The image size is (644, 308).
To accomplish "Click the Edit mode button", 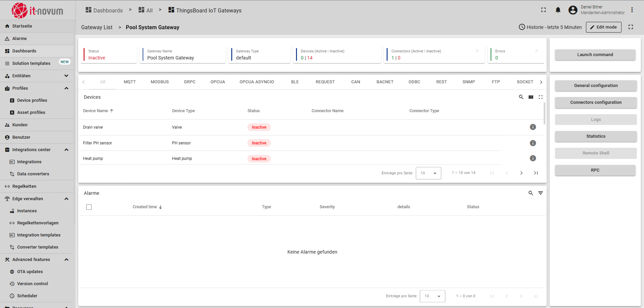I will tap(603, 27).
